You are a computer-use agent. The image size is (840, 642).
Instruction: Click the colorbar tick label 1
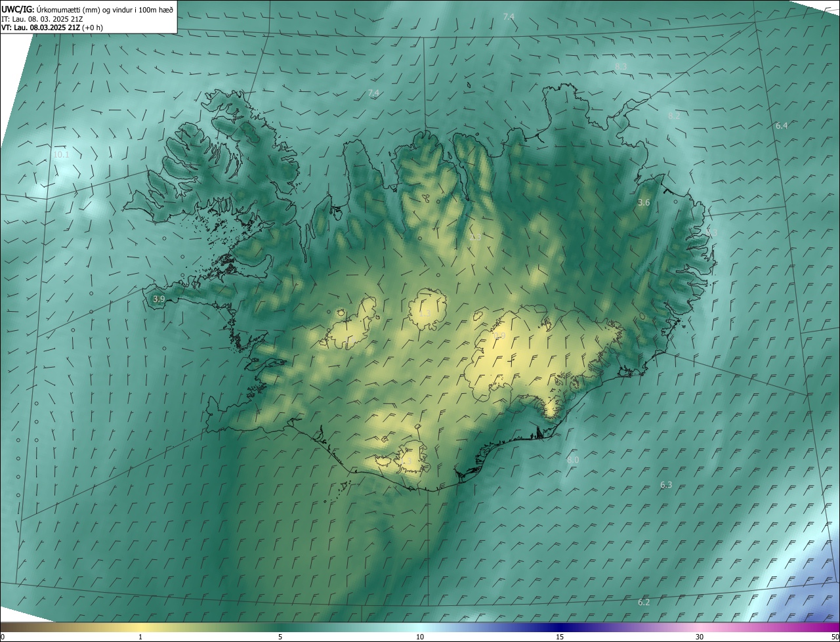tap(140, 637)
